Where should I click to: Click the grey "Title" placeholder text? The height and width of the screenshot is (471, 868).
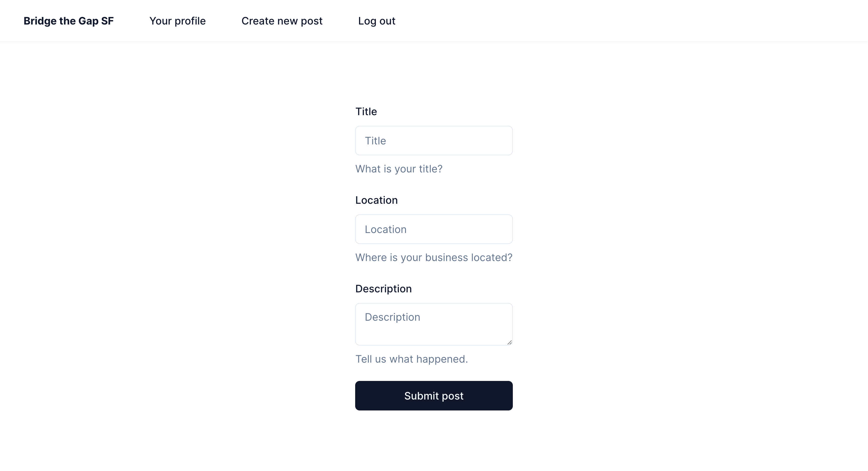coord(375,141)
